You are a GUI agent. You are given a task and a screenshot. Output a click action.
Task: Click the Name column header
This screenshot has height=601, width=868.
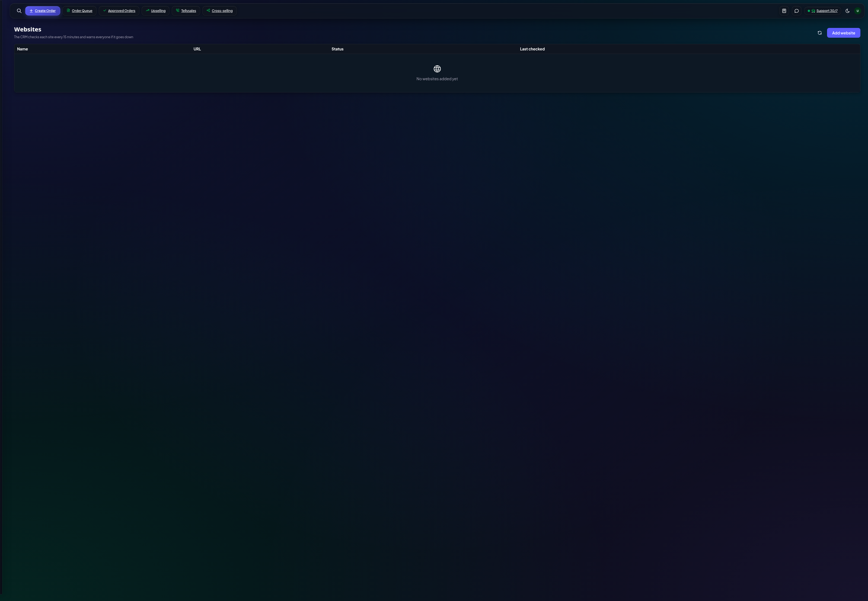22,49
